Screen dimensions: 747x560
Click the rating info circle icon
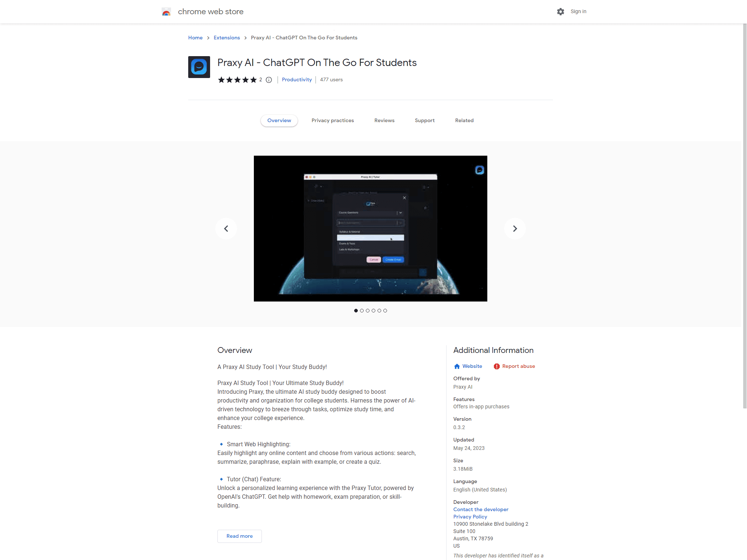(269, 80)
